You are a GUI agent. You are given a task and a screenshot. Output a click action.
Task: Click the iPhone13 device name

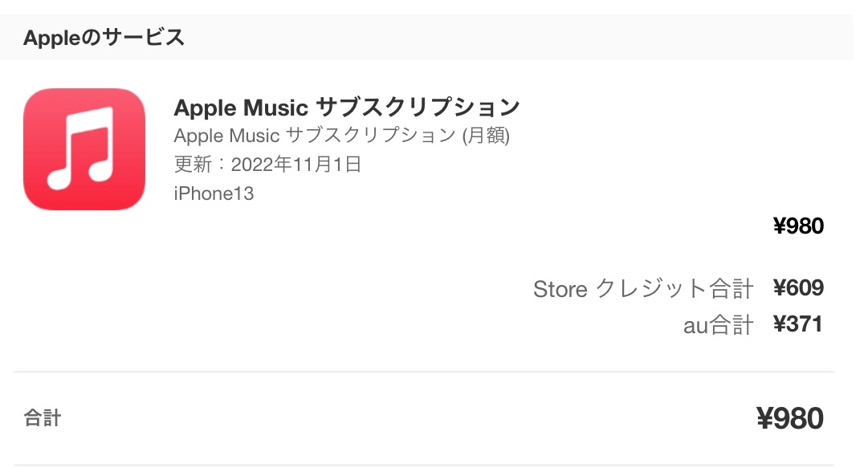[x=214, y=193]
